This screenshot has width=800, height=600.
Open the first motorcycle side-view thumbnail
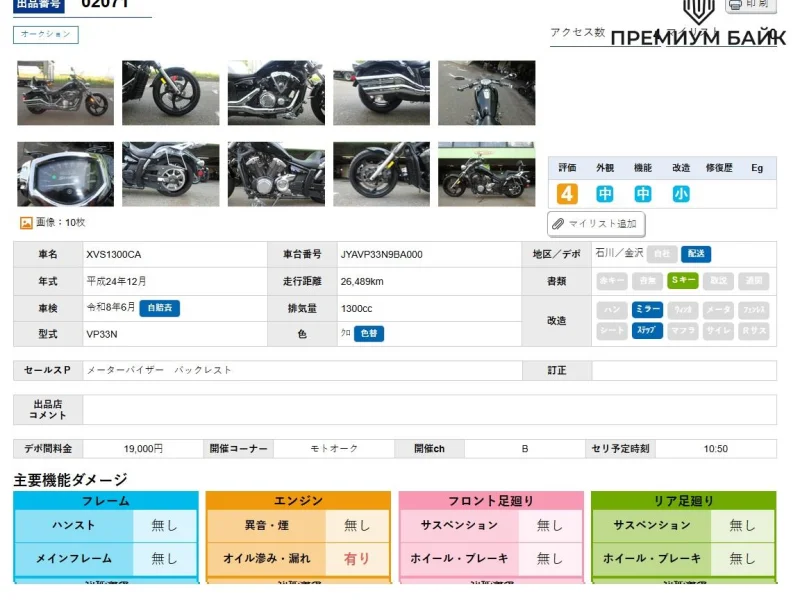tap(65, 93)
